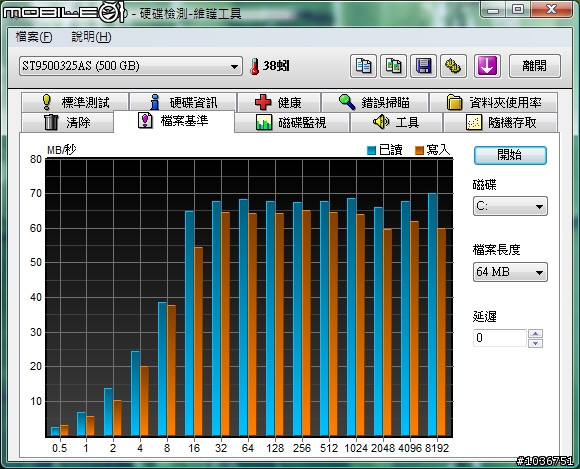Image resolution: width=580 pixels, height=469 pixels.
Task: Open the 磁碟監視 tab
Action: pos(292,122)
